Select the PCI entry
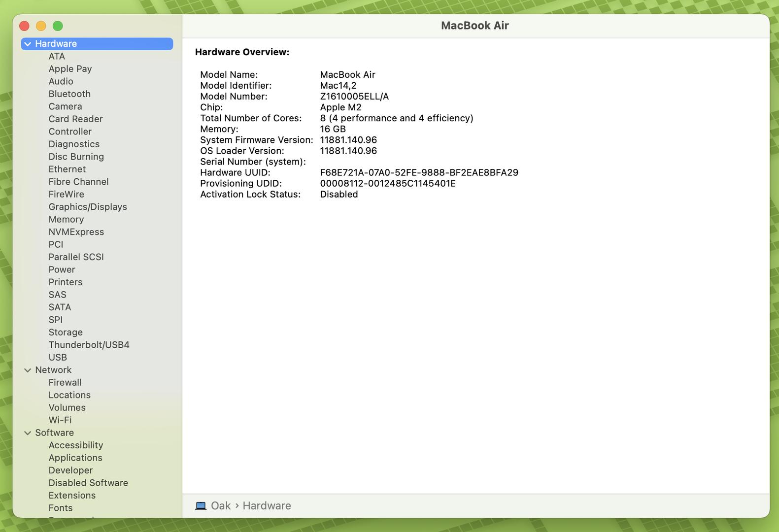This screenshot has height=532, width=779. [56, 245]
